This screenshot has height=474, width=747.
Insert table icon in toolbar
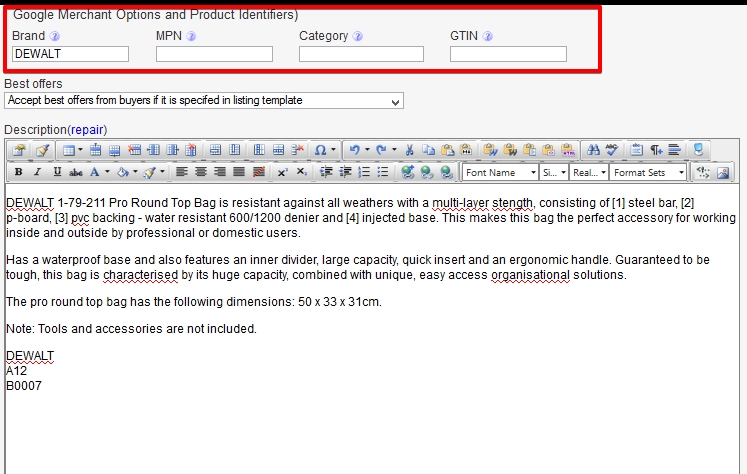(x=69, y=151)
